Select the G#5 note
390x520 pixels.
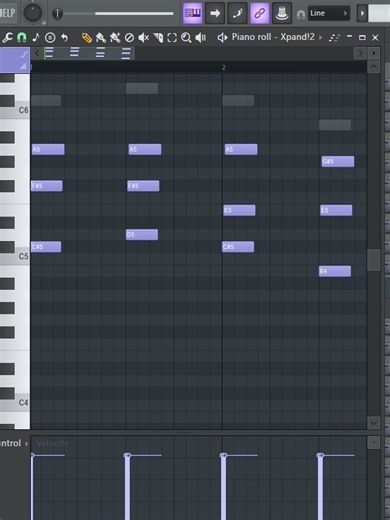tap(338, 162)
